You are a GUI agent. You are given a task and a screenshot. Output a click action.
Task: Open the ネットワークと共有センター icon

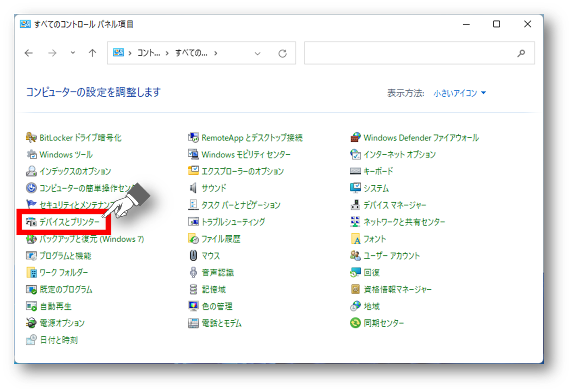tap(355, 222)
